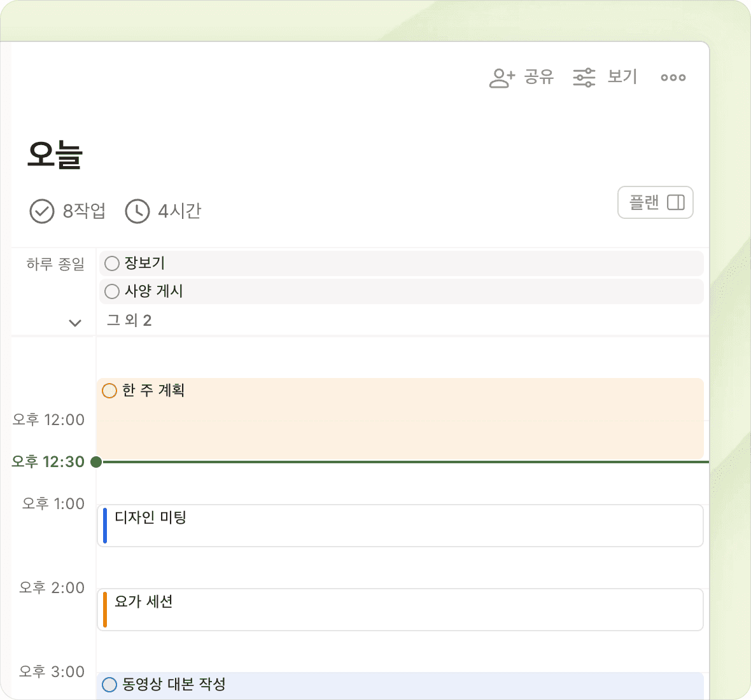Open the 요가 세션 event block

[x=401, y=610]
